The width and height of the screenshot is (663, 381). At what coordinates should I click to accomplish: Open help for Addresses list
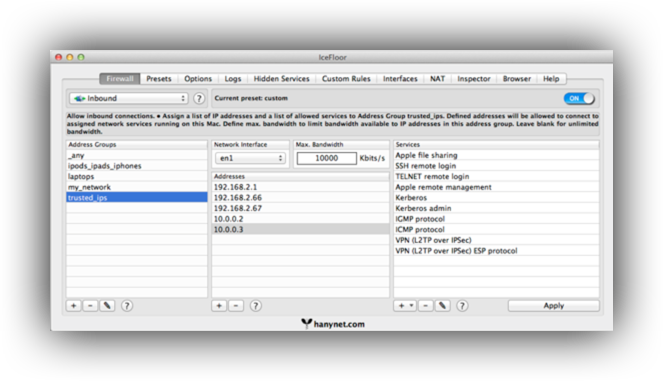(x=255, y=305)
